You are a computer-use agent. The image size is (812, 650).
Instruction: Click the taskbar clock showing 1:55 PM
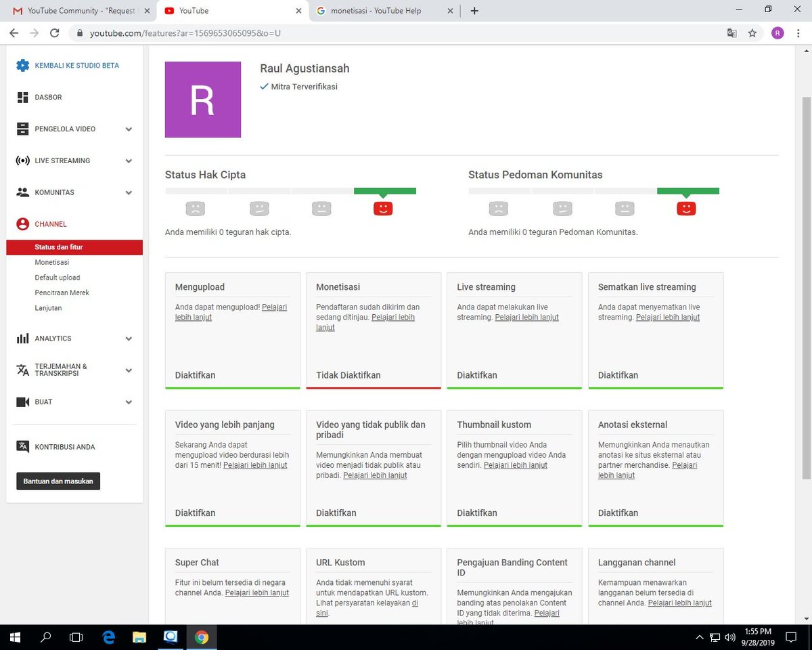pos(757,637)
